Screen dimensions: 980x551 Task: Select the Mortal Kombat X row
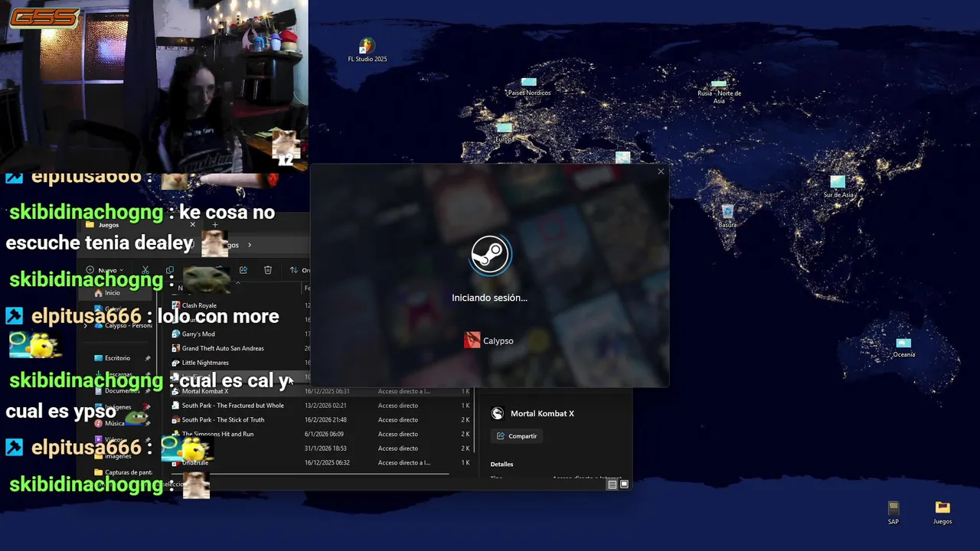click(x=322, y=391)
